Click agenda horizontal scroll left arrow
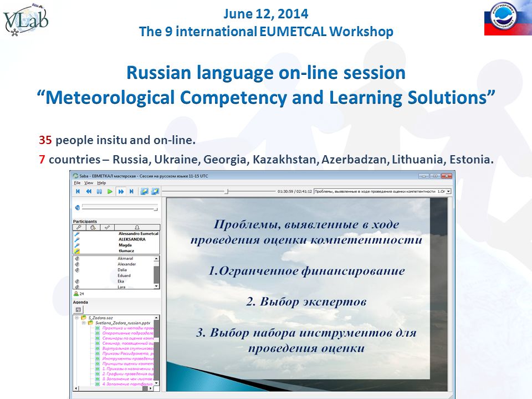 (76, 388)
